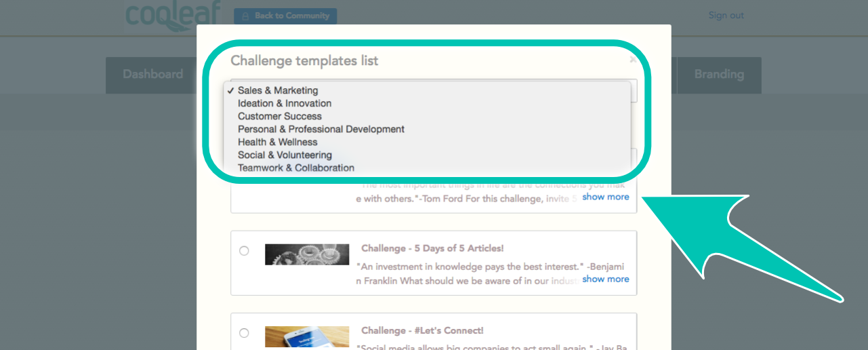
Task: Click the Sign out link
Action: pos(726,15)
